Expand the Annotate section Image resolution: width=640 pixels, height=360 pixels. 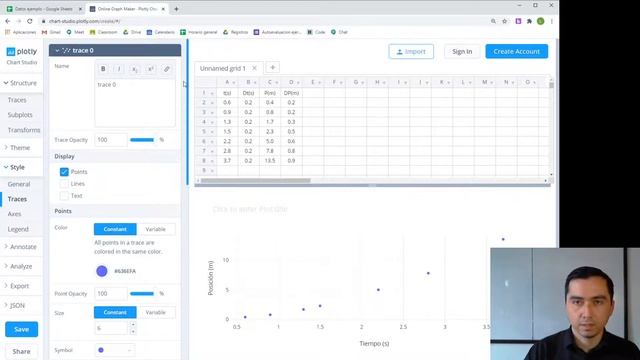(20, 247)
